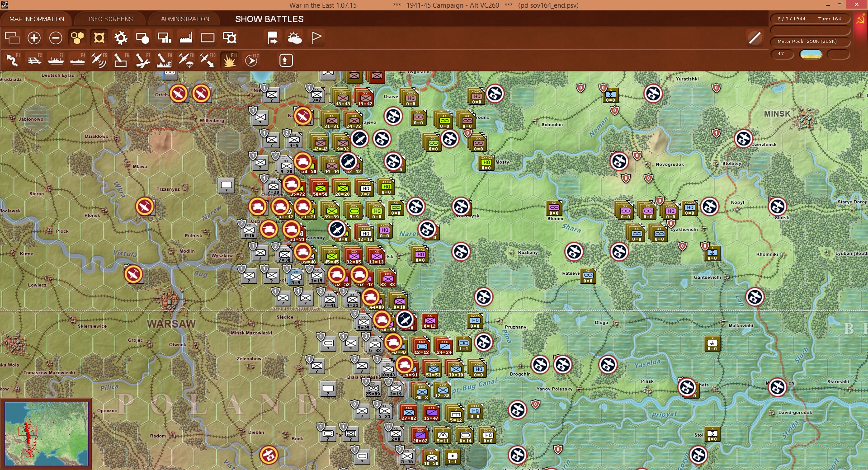The width and height of the screenshot is (868, 470).
Task: Click the Mlawa town label
Action: [x=140, y=167]
